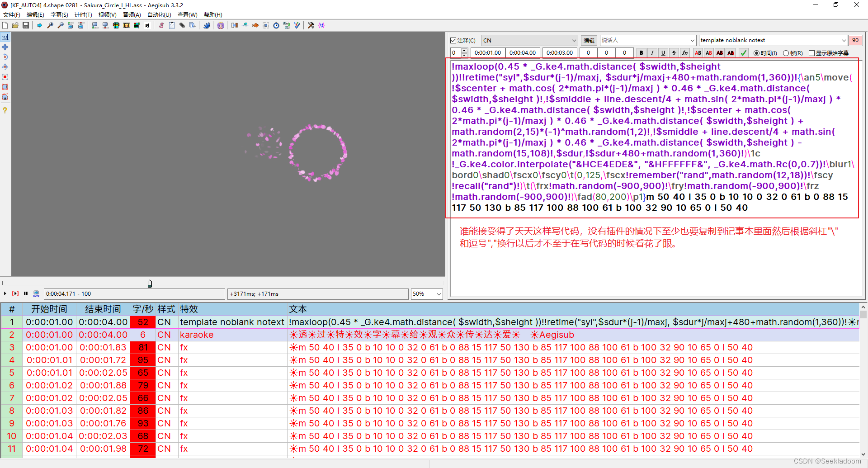868x468 pixels.
Task: Play the current line in video
Action: (x=15, y=293)
